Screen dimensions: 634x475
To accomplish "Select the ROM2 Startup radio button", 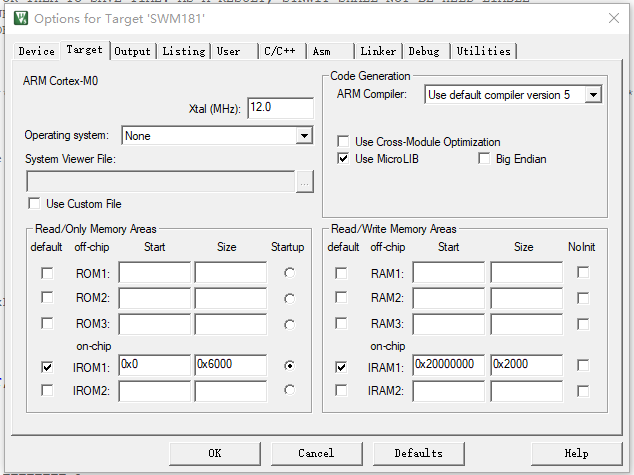I will (289, 299).
